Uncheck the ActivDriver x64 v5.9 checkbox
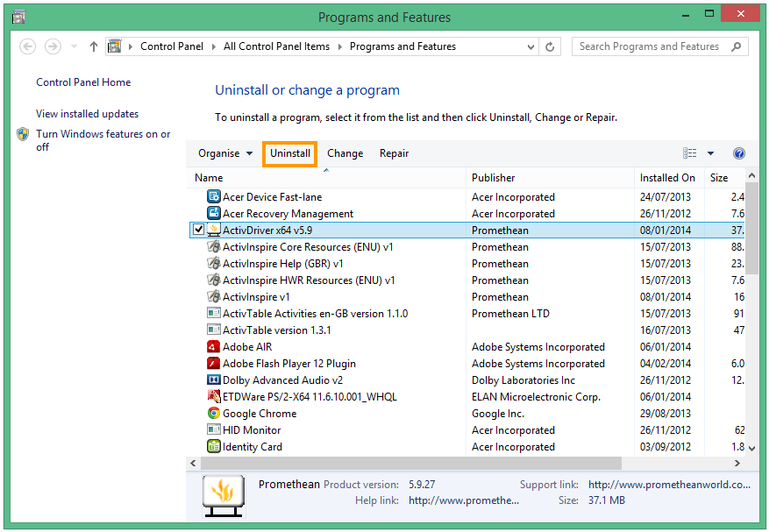Viewport: 769px width, 532px height. pyautogui.click(x=198, y=230)
